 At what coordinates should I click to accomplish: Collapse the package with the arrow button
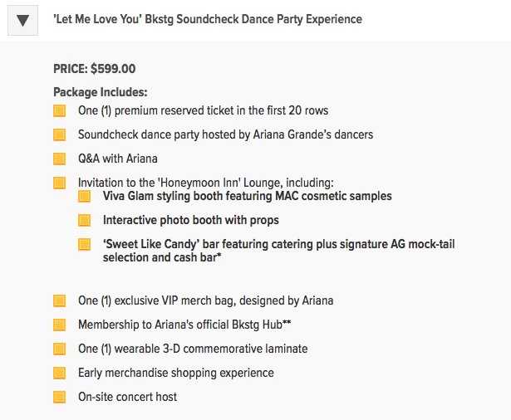coord(26,20)
